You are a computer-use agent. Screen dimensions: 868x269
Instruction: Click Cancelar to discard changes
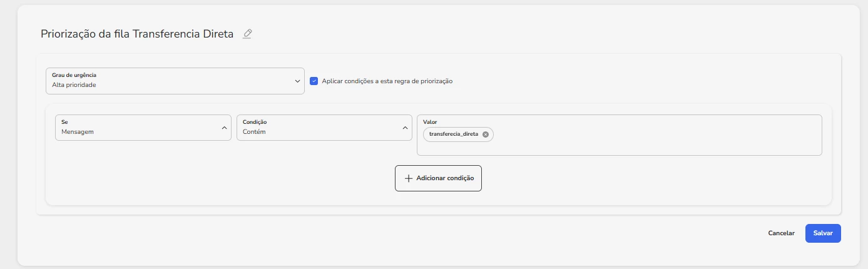(x=781, y=233)
